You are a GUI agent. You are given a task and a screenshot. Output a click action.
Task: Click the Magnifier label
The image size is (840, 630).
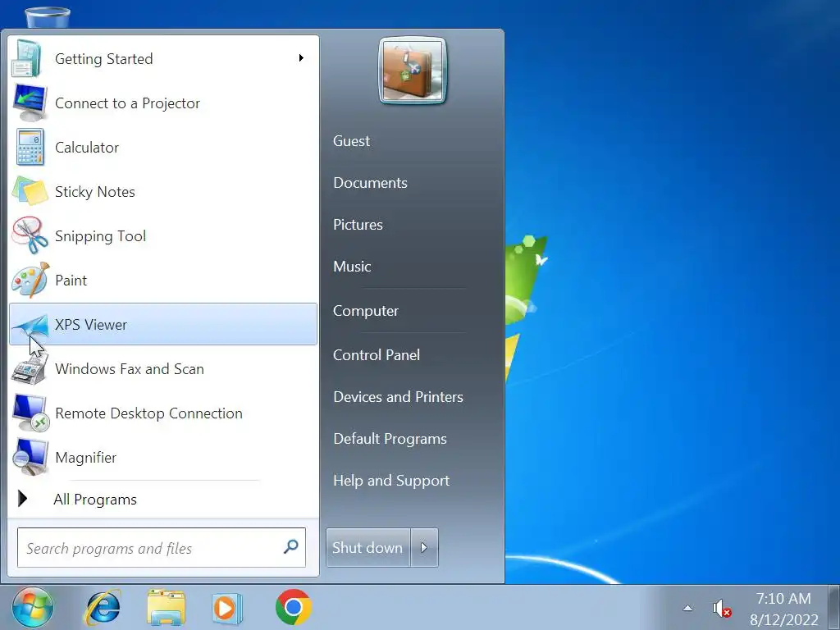point(85,458)
